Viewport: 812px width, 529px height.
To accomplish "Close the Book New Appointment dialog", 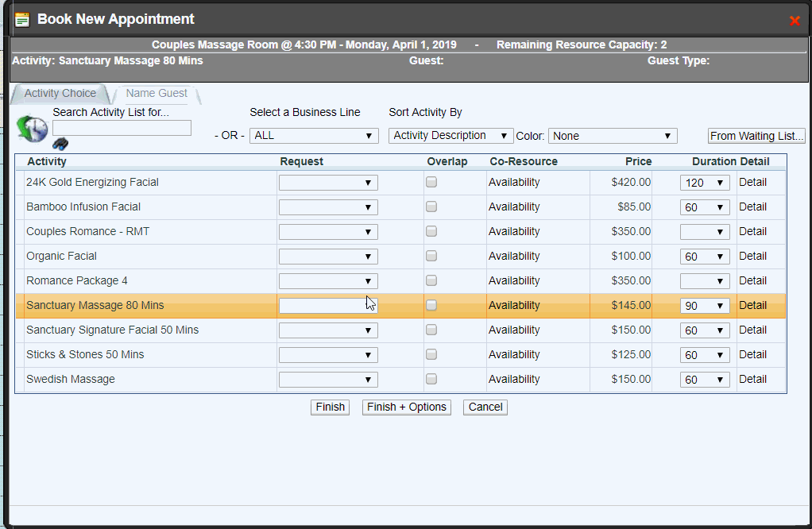I will tap(795, 21).
